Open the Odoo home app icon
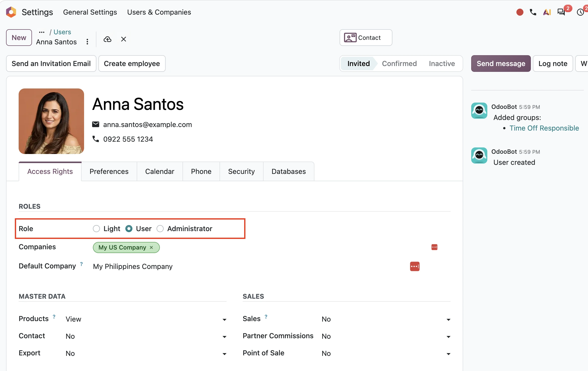 (x=11, y=12)
